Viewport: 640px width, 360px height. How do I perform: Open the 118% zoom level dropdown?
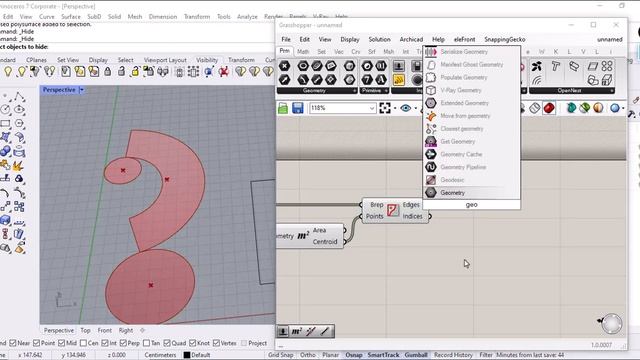[x=372, y=108]
